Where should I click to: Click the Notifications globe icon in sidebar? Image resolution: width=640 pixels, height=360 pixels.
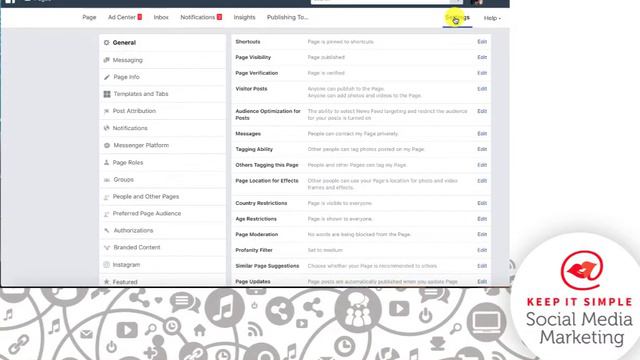107,128
